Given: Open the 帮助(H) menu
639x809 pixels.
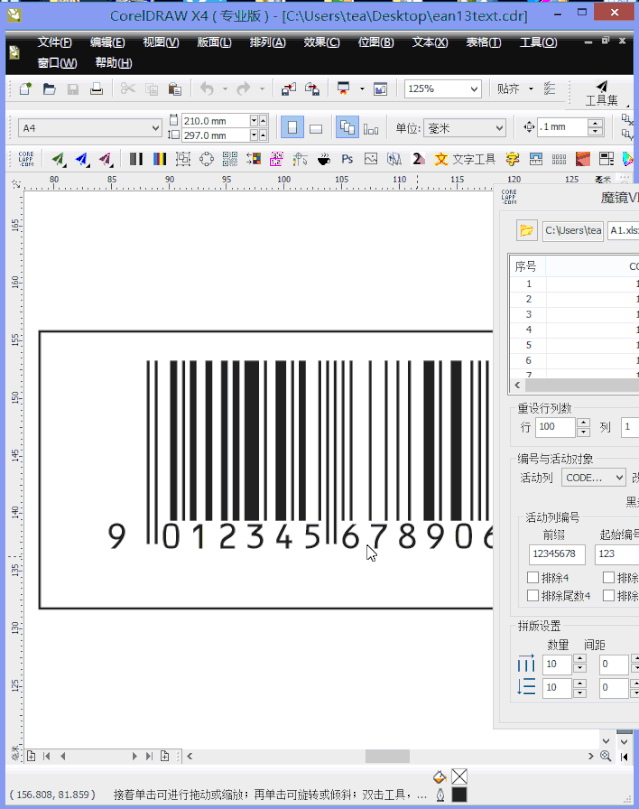Looking at the screenshot, I should point(113,63).
